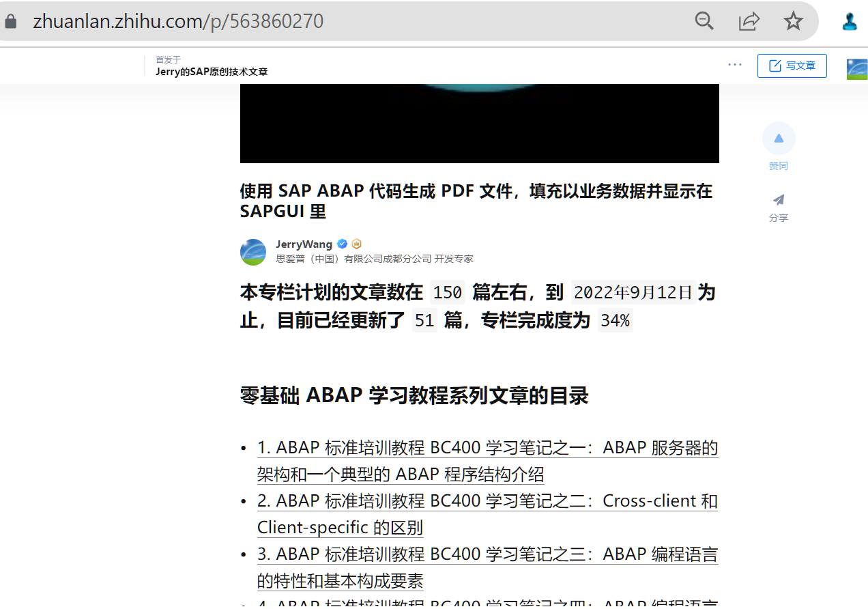This screenshot has height=609, width=868.
Task: Click the dark article header image
Action: (x=480, y=123)
